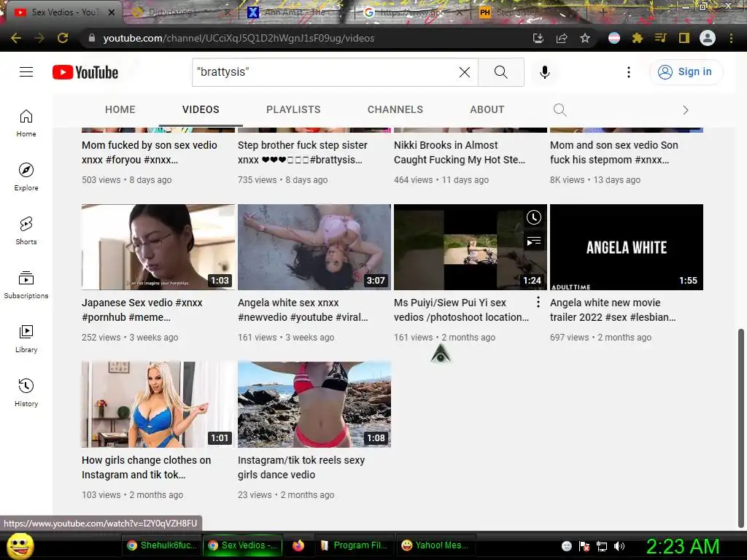Open Library in the left sidebar

(26, 338)
